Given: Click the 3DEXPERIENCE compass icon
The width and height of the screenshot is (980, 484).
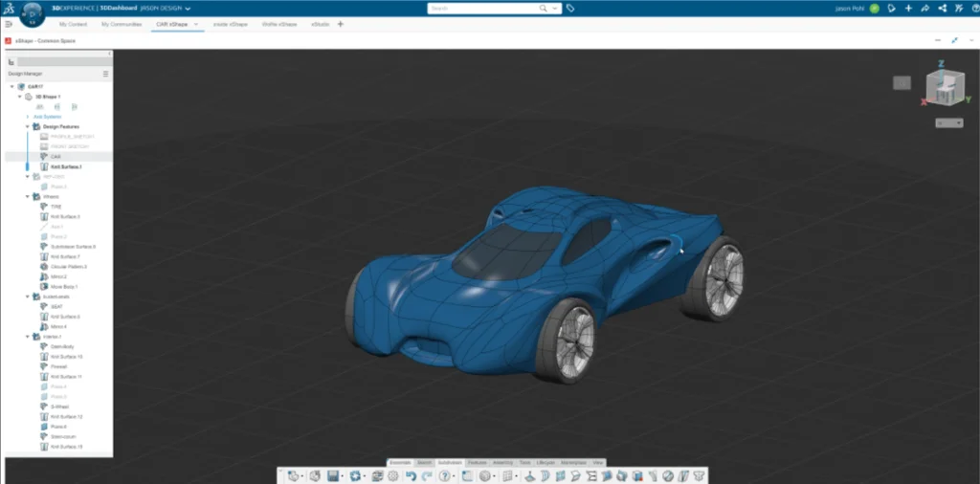Looking at the screenshot, I should [x=33, y=13].
